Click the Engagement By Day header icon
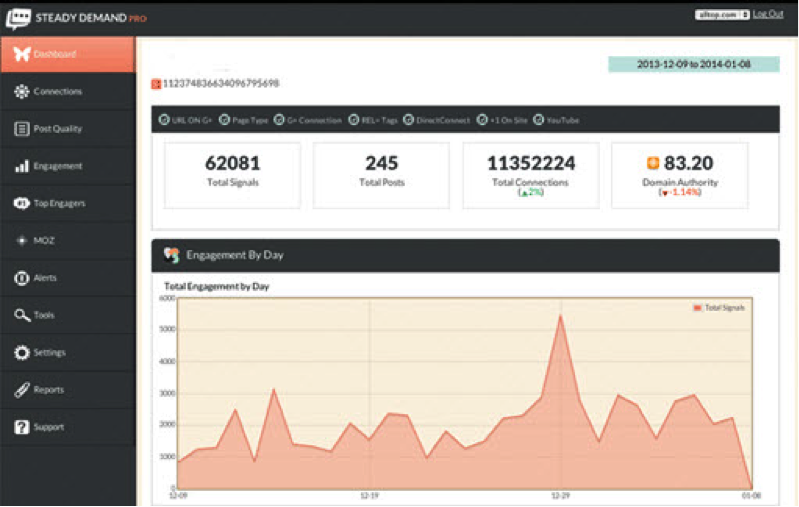The height and width of the screenshot is (507, 799). pos(172,255)
